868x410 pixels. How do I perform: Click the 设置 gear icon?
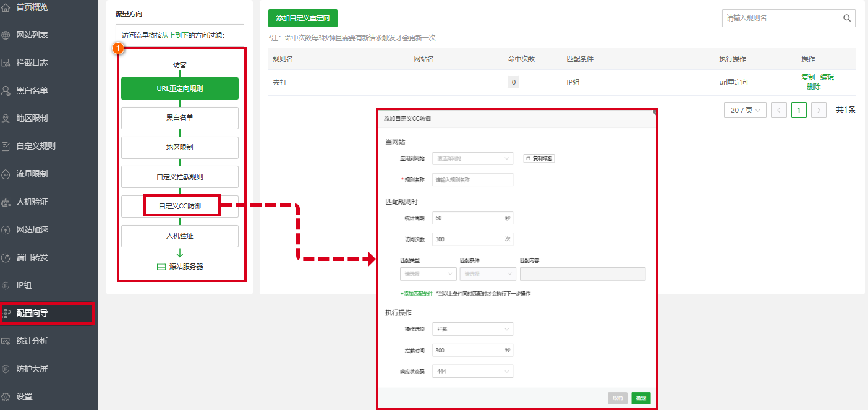tap(6, 396)
